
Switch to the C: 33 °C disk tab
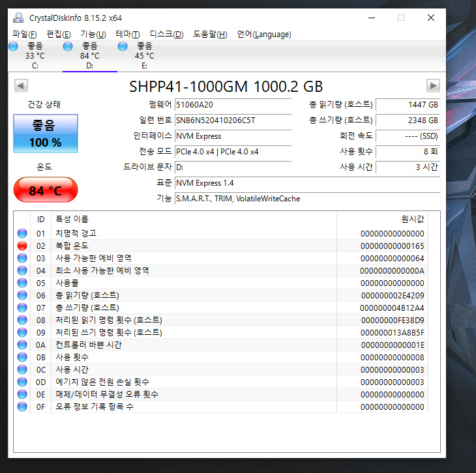tap(35, 56)
